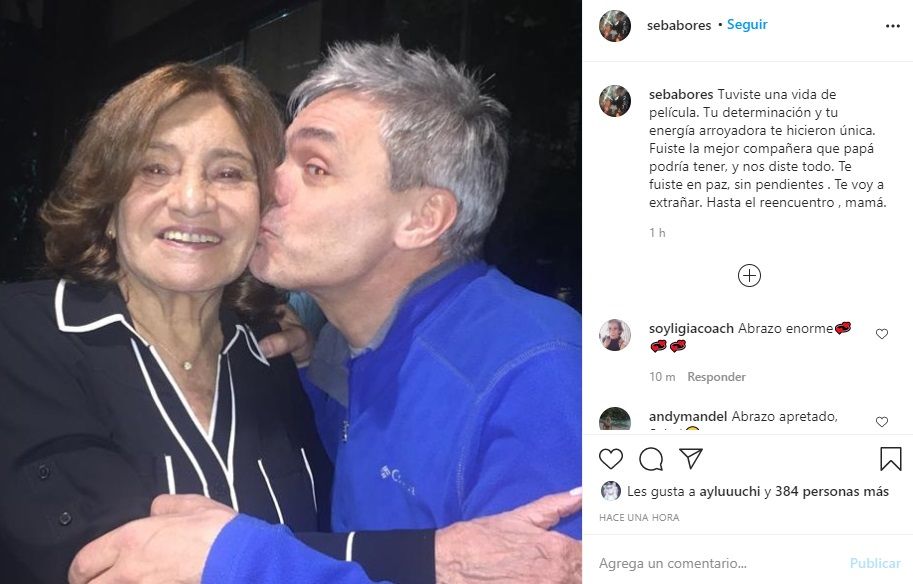Save the post with the bookmark icon
Image resolution: width=913 pixels, height=584 pixels.
pos(890,459)
